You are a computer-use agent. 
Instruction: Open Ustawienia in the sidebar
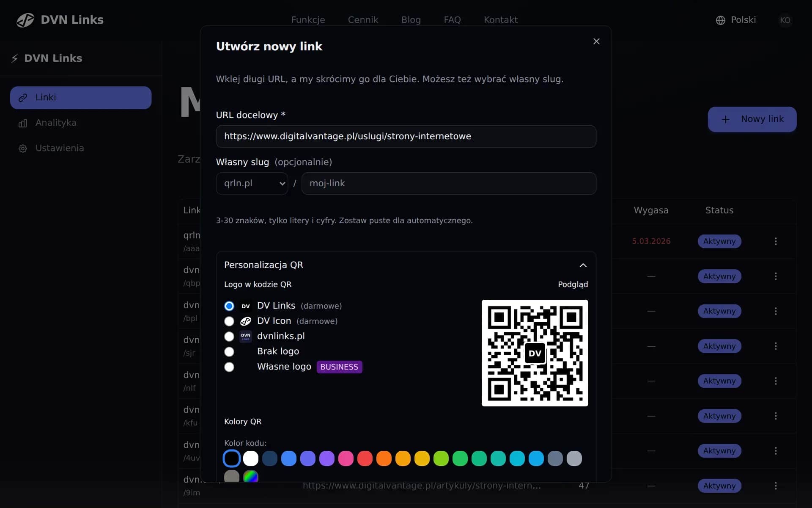(x=81, y=149)
